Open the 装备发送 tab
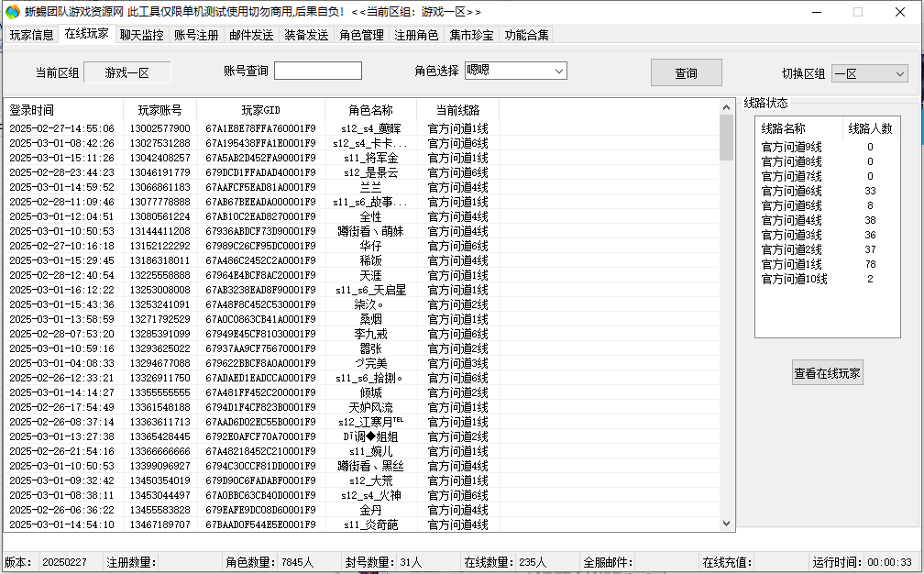 [x=306, y=35]
